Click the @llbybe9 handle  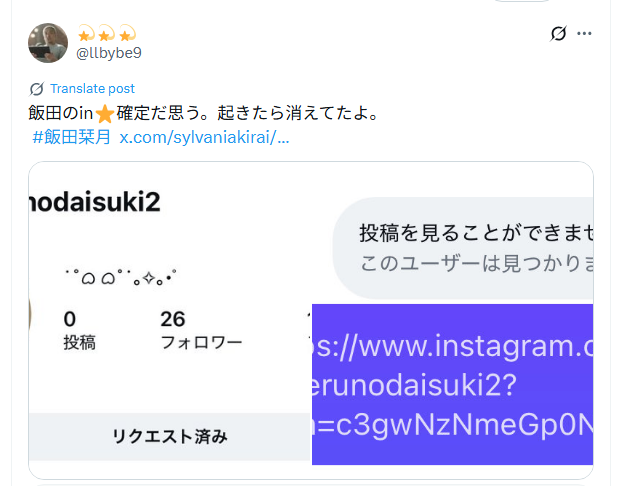coord(109,53)
